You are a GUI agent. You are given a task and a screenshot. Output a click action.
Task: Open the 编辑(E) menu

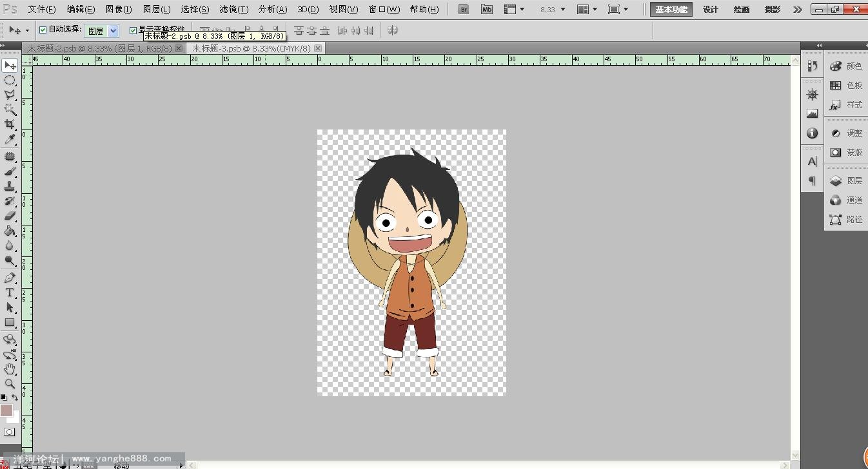81,10
